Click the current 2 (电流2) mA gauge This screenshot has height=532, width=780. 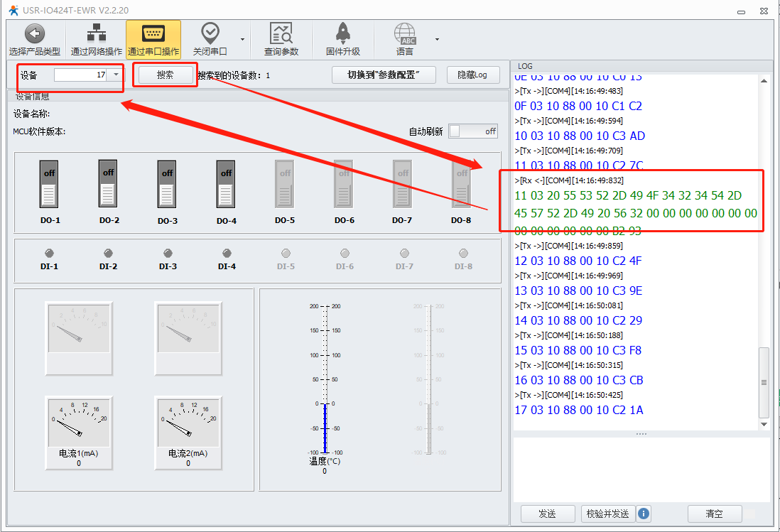point(188,433)
